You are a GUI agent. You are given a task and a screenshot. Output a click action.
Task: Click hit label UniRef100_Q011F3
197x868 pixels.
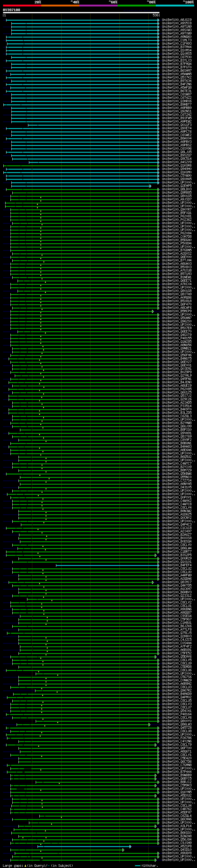177,125
